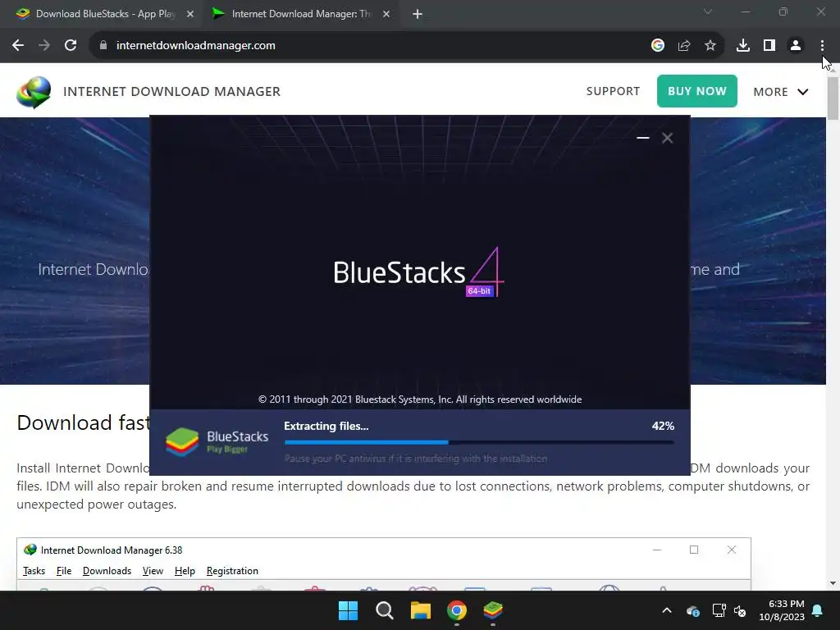Open Tasks menu in IDM screenshot
The image size is (840, 630).
(34, 571)
